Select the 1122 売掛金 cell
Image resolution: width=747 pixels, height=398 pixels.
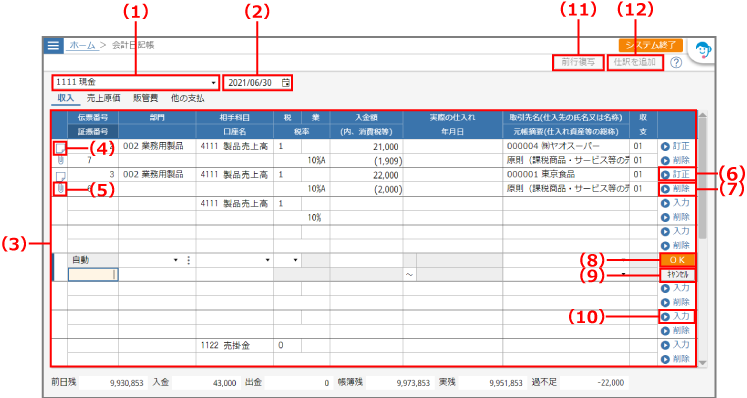[234, 345]
